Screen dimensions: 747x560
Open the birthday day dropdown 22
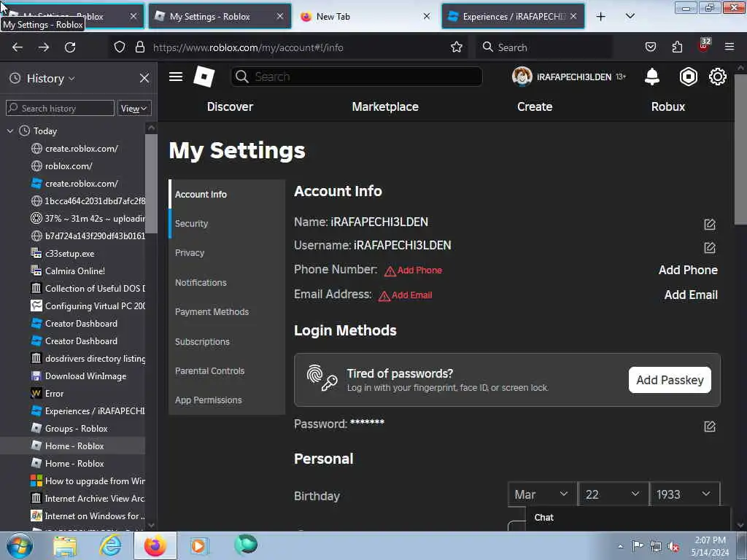613,494
